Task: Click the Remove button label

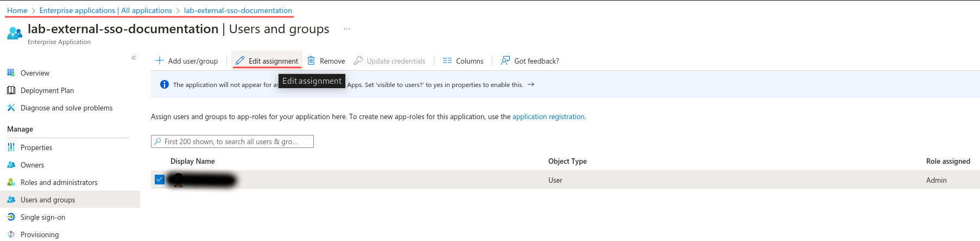Action: (x=332, y=61)
